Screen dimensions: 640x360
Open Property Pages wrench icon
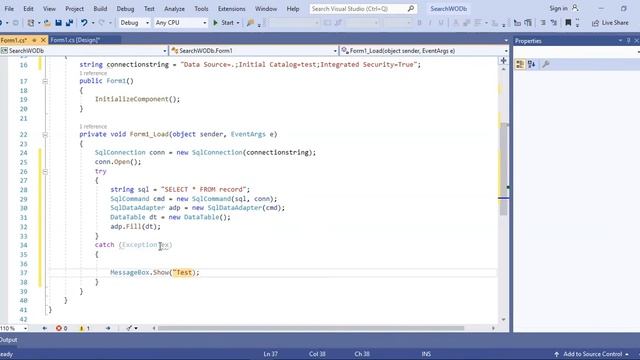click(x=546, y=64)
